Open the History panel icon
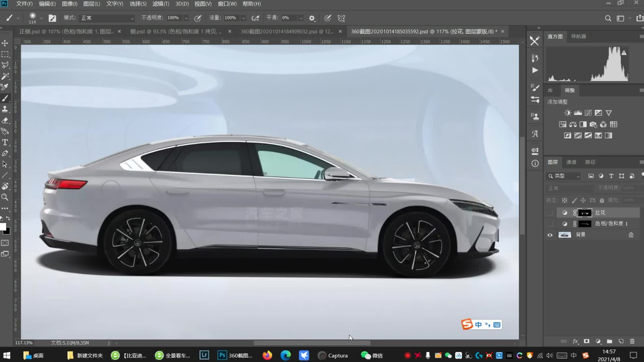 535,58
